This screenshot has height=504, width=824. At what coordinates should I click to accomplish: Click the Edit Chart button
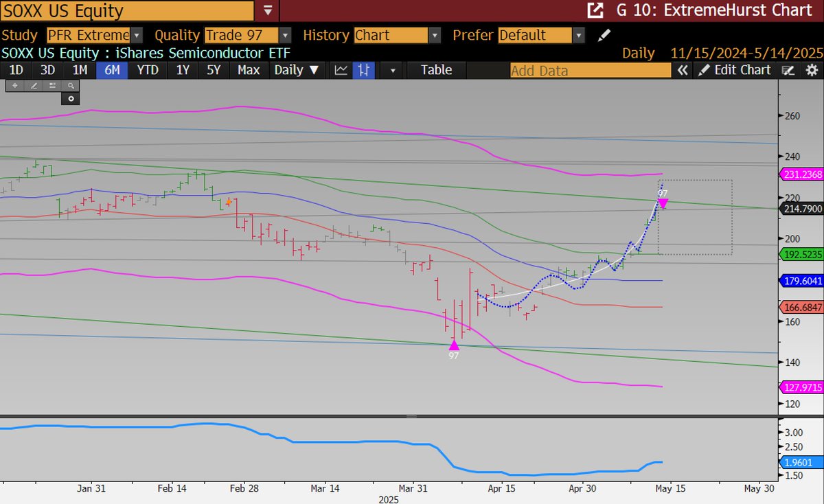click(x=734, y=70)
